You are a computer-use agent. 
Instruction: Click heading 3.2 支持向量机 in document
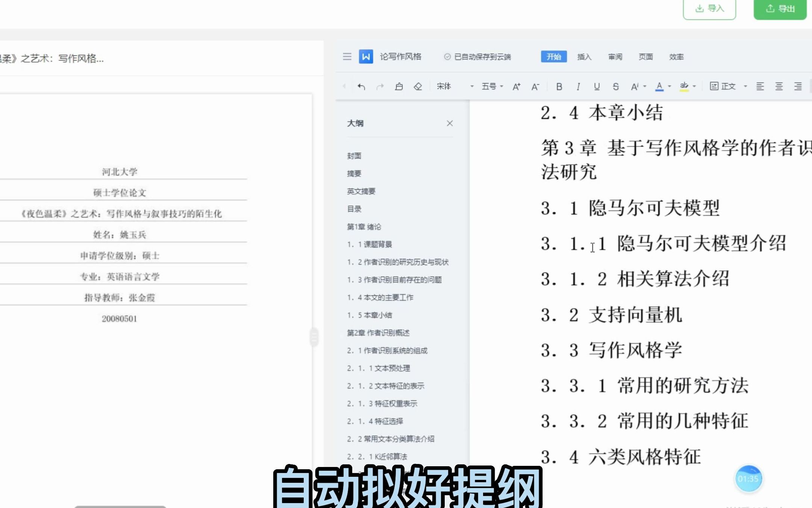click(611, 315)
